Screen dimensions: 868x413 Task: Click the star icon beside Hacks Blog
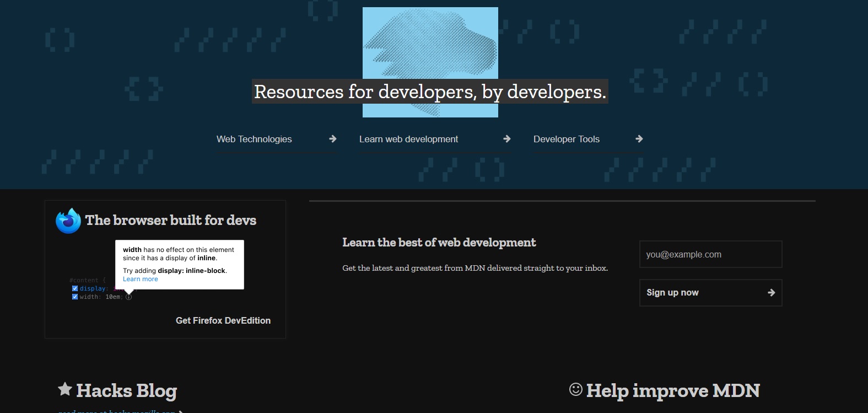(x=65, y=389)
